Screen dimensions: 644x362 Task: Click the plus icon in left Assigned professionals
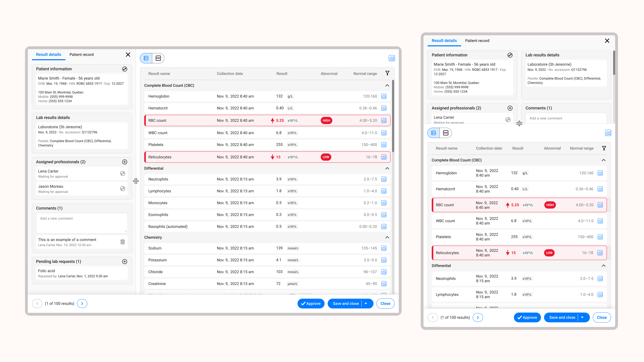click(125, 162)
